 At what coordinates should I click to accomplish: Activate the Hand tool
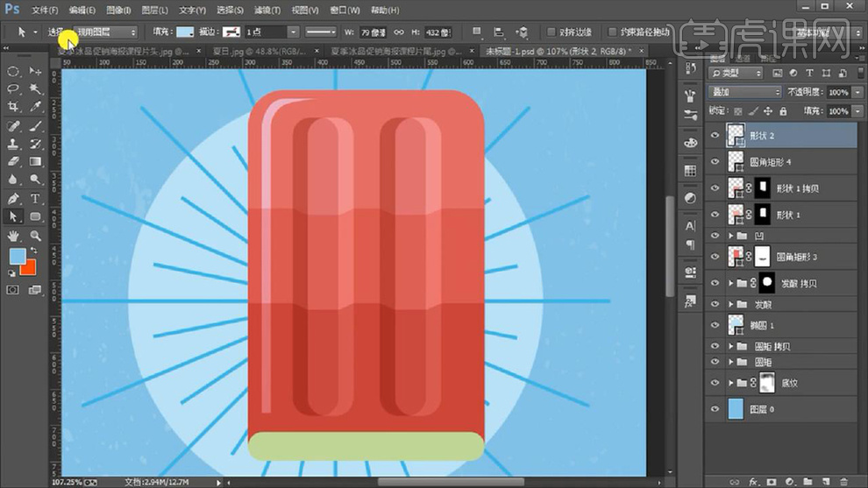pos(14,236)
